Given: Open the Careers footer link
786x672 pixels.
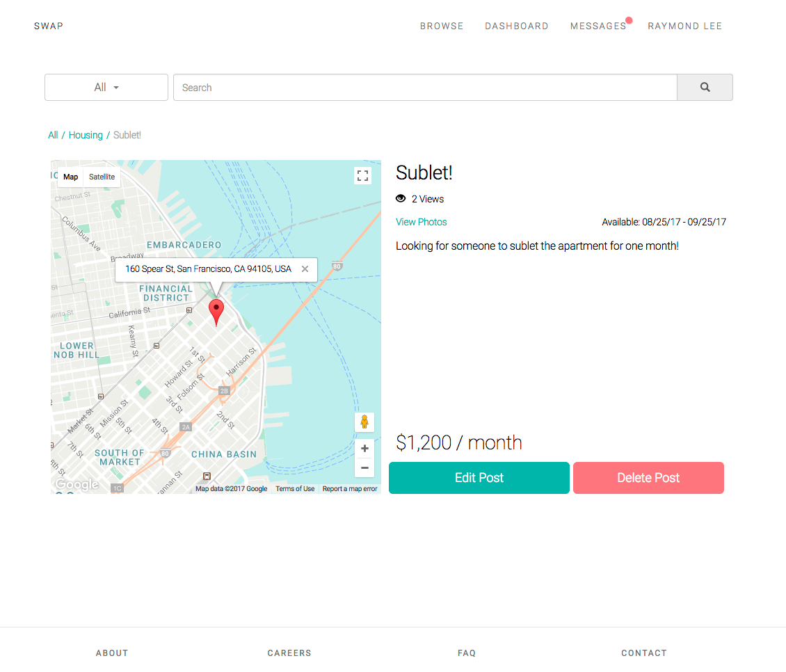Looking at the screenshot, I should [289, 653].
